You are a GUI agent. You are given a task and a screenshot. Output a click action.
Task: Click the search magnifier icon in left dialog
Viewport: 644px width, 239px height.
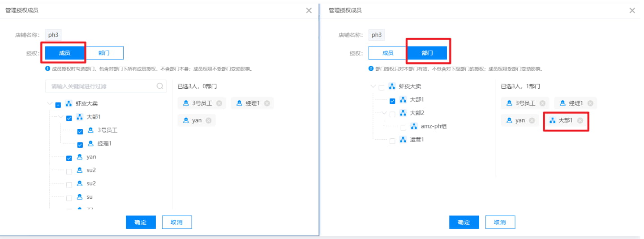click(160, 86)
